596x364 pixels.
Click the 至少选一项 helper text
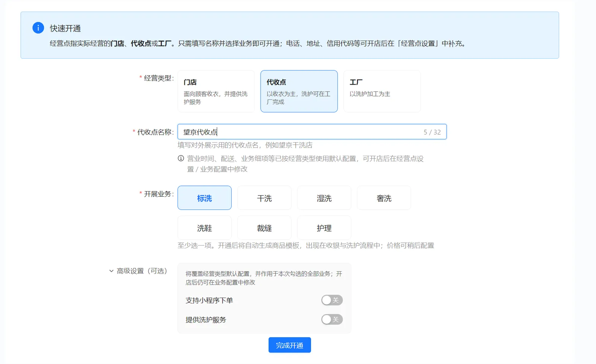306,246
